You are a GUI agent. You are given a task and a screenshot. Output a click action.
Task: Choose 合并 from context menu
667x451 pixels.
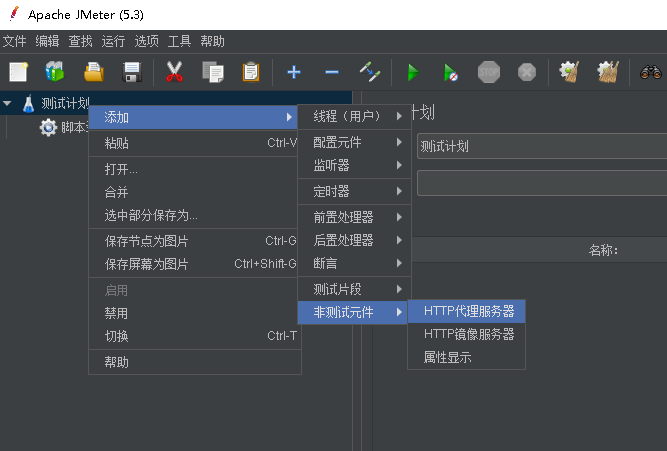[x=193, y=192]
